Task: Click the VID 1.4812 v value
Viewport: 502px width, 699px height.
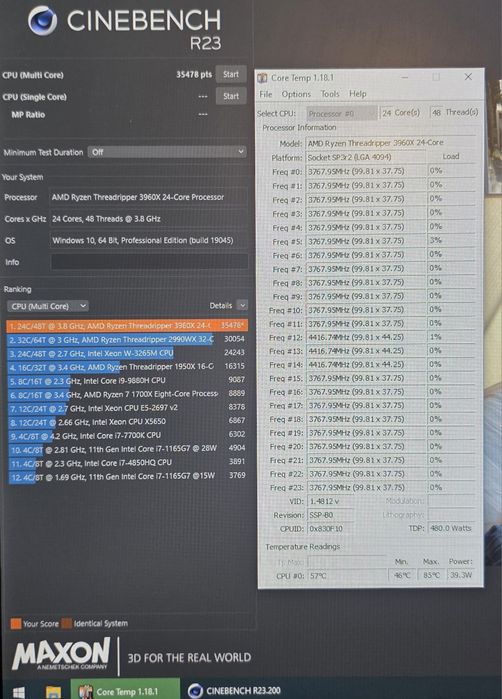Action: (330, 501)
